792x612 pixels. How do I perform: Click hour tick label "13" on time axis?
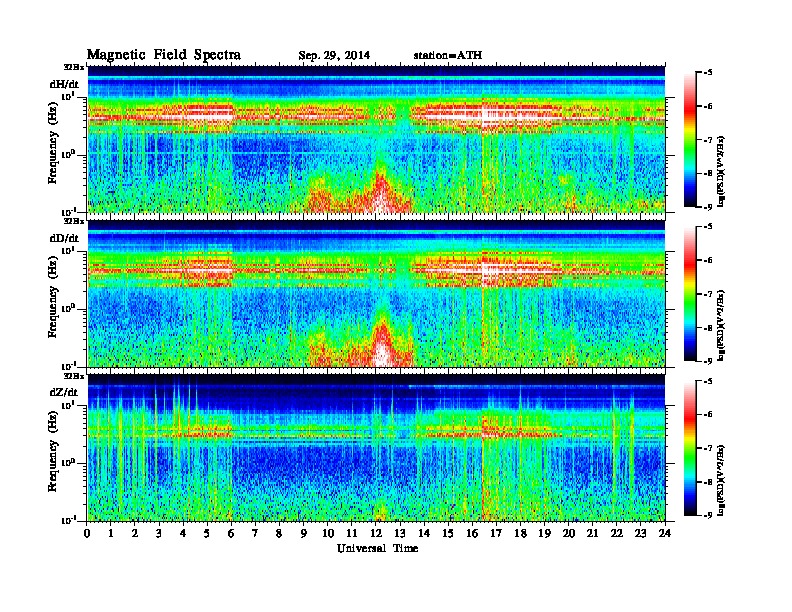[400, 533]
